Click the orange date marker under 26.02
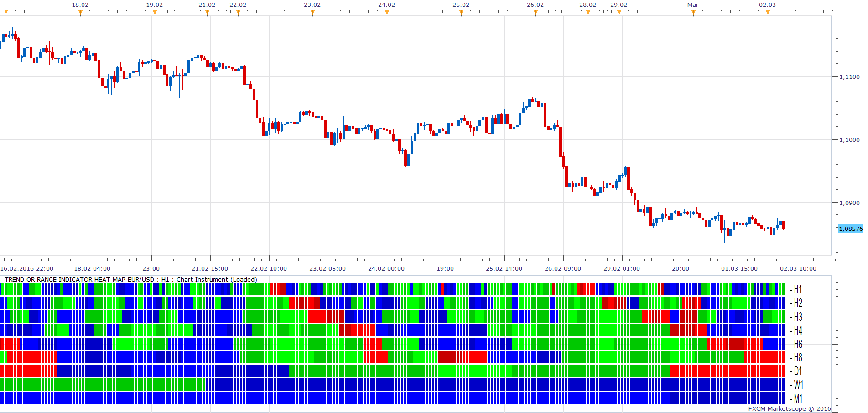The width and height of the screenshot is (868, 413). tap(535, 12)
